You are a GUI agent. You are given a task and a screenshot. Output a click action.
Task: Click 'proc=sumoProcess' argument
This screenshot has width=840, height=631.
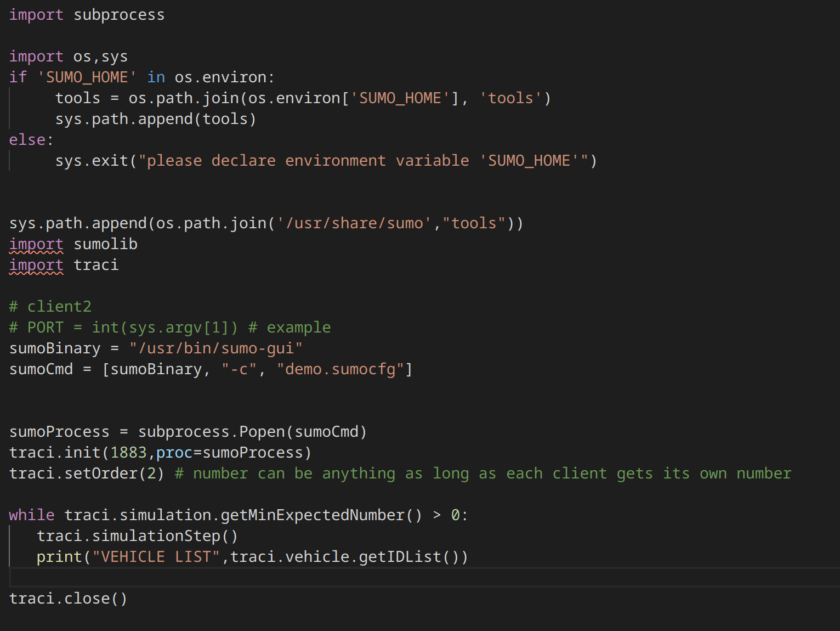pos(230,453)
